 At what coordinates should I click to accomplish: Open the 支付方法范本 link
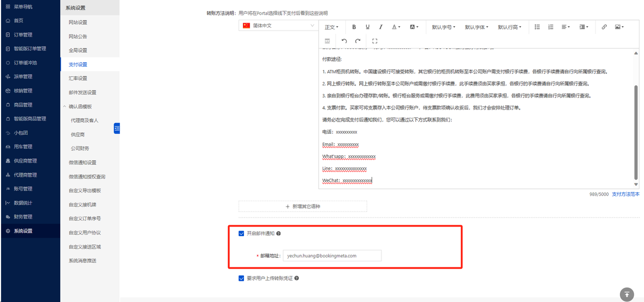point(625,194)
